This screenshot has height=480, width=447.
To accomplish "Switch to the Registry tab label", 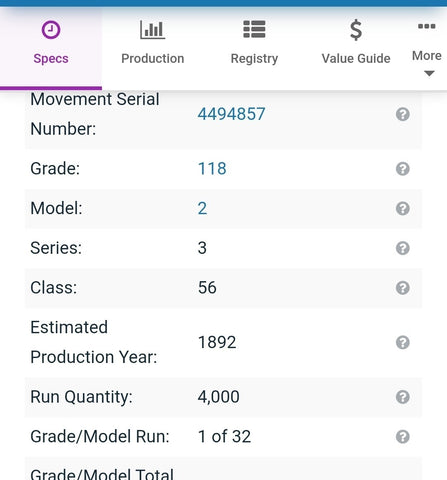I will click(254, 59).
